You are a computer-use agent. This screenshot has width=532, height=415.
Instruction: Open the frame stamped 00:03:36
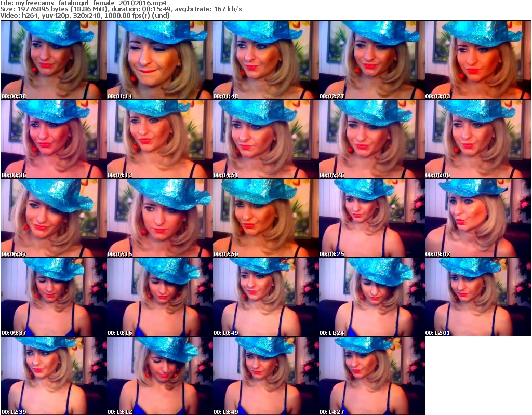[54, 139]
